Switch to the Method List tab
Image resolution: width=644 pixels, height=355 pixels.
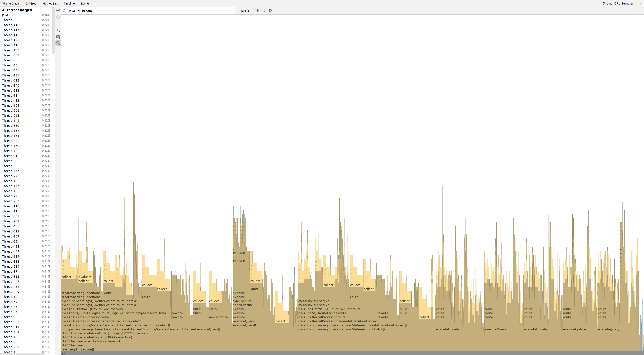coord(50,4)
